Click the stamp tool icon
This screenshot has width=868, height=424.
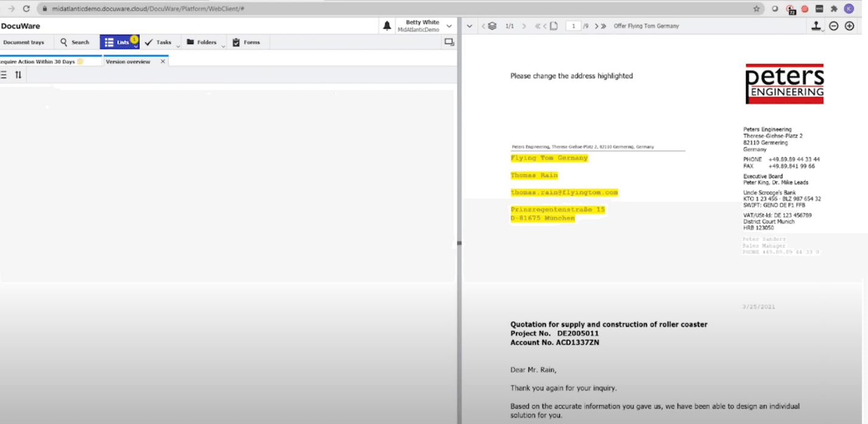coord(816,26)
